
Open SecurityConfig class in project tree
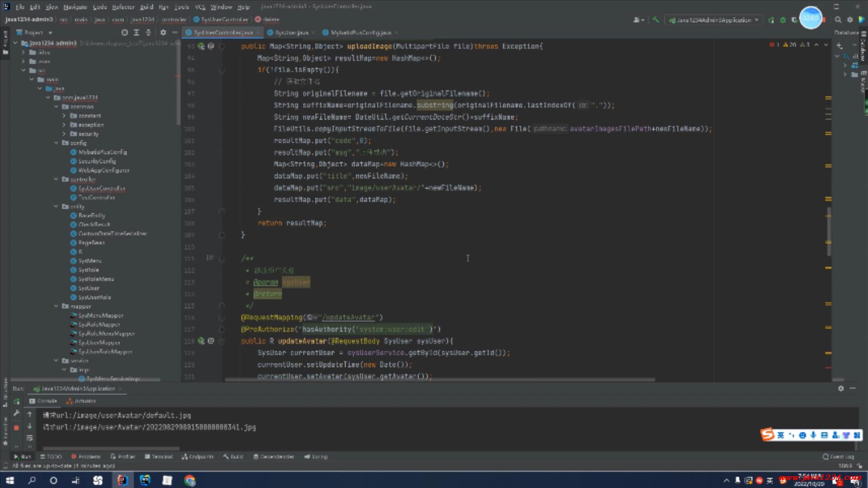coord(97,161)
